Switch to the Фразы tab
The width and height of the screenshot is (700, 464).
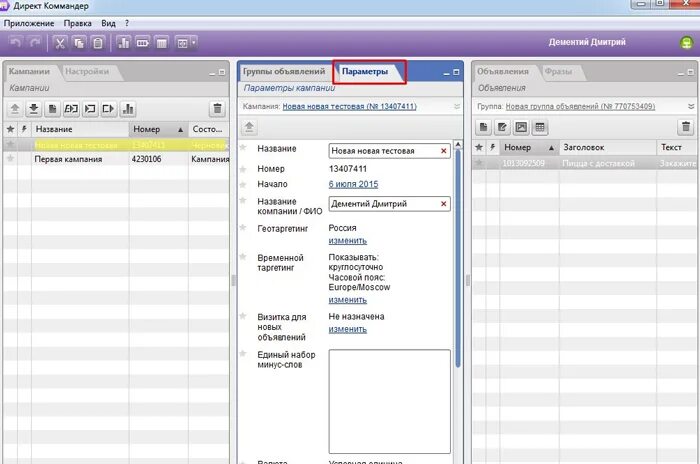(x=558, y=71)
